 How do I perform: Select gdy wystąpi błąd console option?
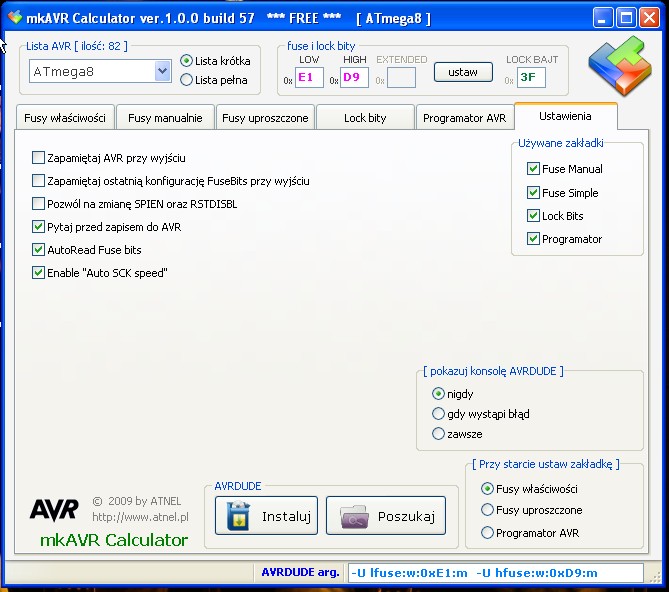click(x=438, y=413)
